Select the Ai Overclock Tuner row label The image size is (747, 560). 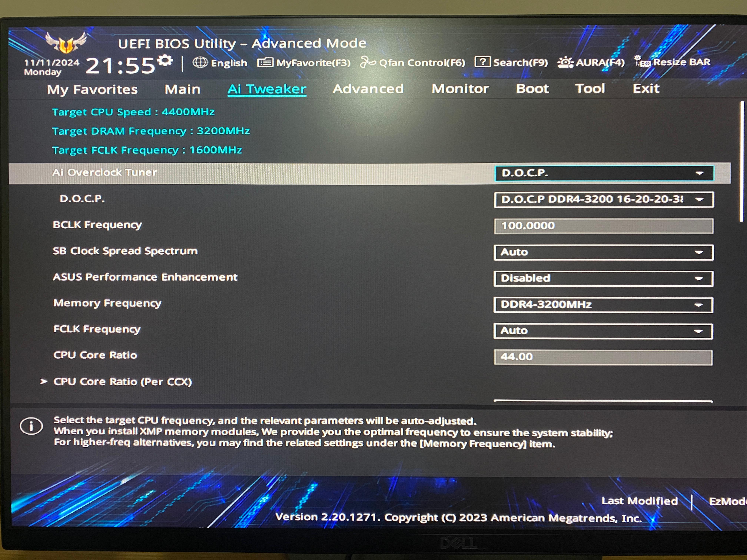(105, 172)
